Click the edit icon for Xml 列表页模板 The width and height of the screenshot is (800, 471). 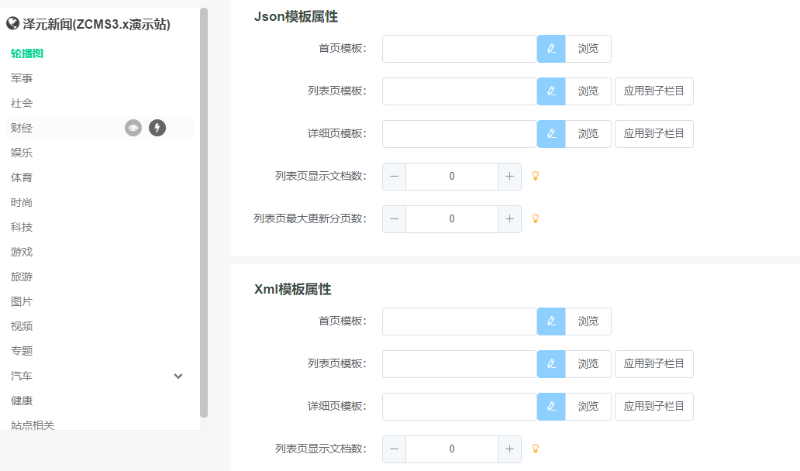[551, 364]
